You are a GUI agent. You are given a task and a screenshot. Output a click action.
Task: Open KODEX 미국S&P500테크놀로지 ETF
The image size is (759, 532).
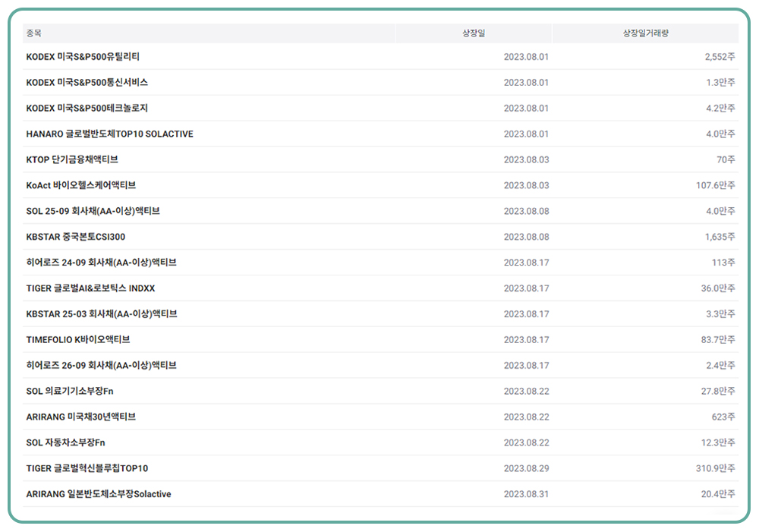(x=87, y=109)
